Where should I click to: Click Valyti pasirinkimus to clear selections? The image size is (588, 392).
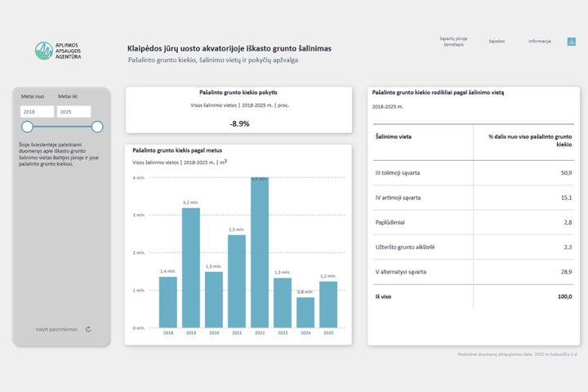click(56, 329)
